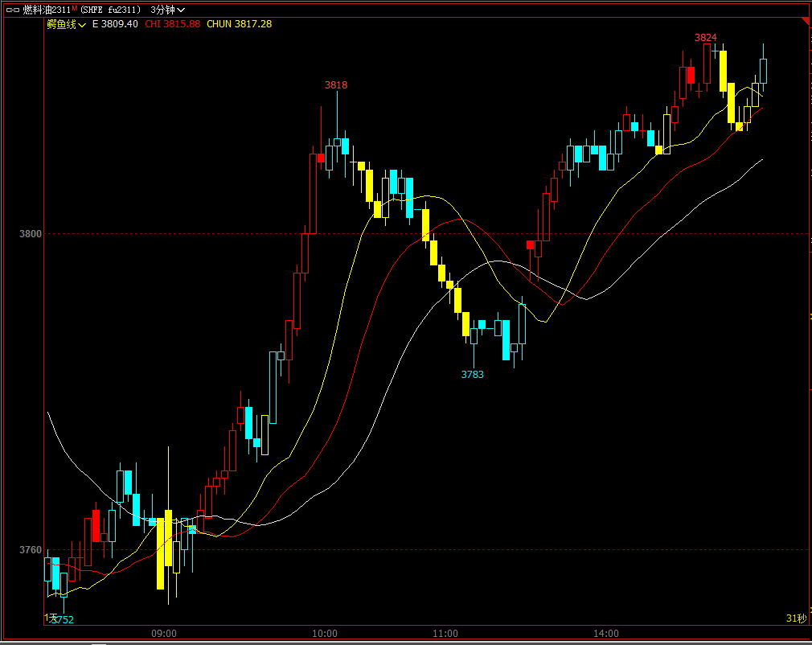Select the red CHI 3815.88 indicator value

pos(173,24)
